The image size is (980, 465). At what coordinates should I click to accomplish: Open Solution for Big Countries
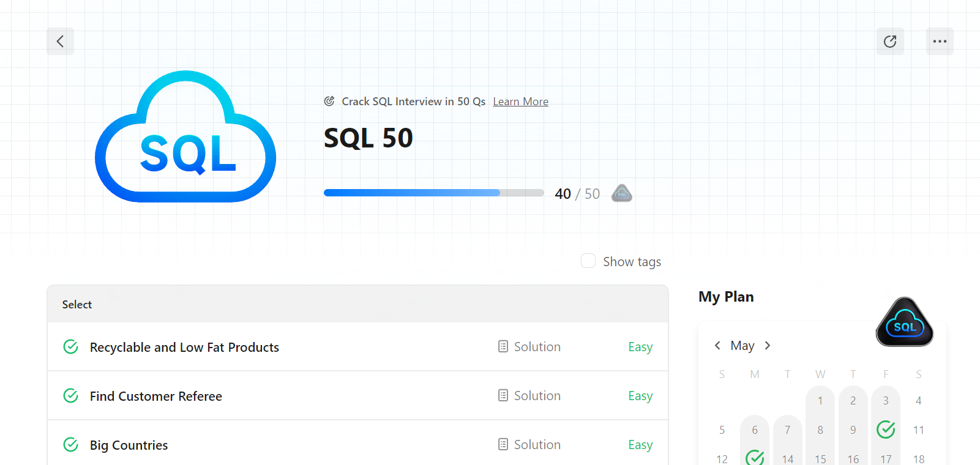(529, 445)
